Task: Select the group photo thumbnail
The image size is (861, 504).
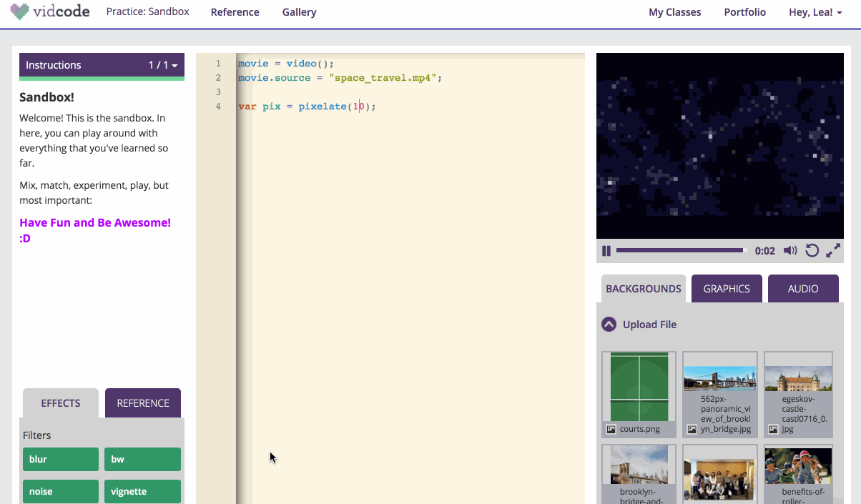Action: [720, 474]
